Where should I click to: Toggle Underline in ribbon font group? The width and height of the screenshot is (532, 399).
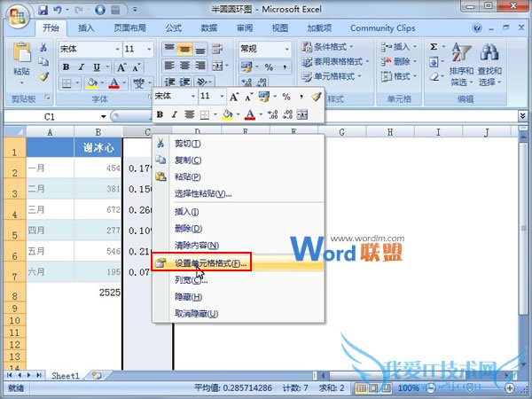point(97,66)
